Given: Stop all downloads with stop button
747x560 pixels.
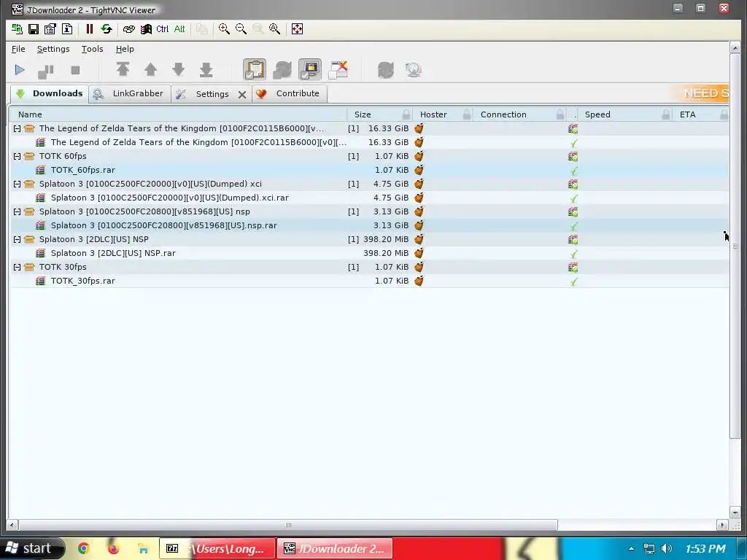Looking at the screenshot, I should [x=75, y=71].
